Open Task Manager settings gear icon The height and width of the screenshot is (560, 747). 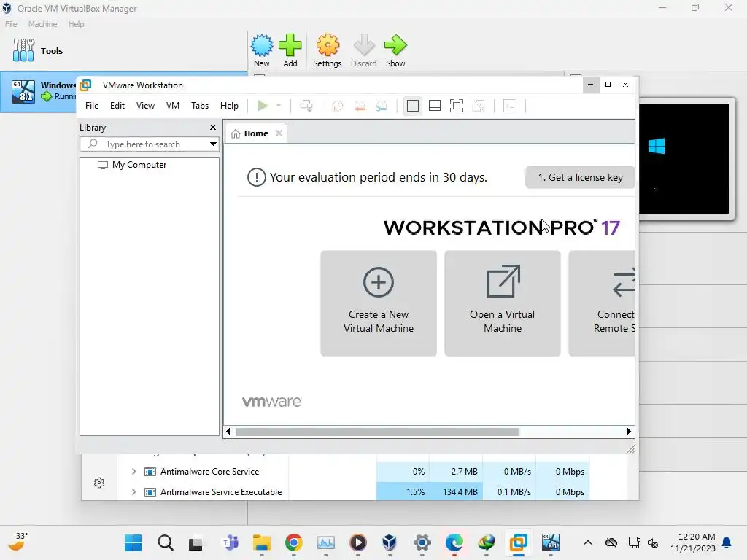[x=99, y=483]
